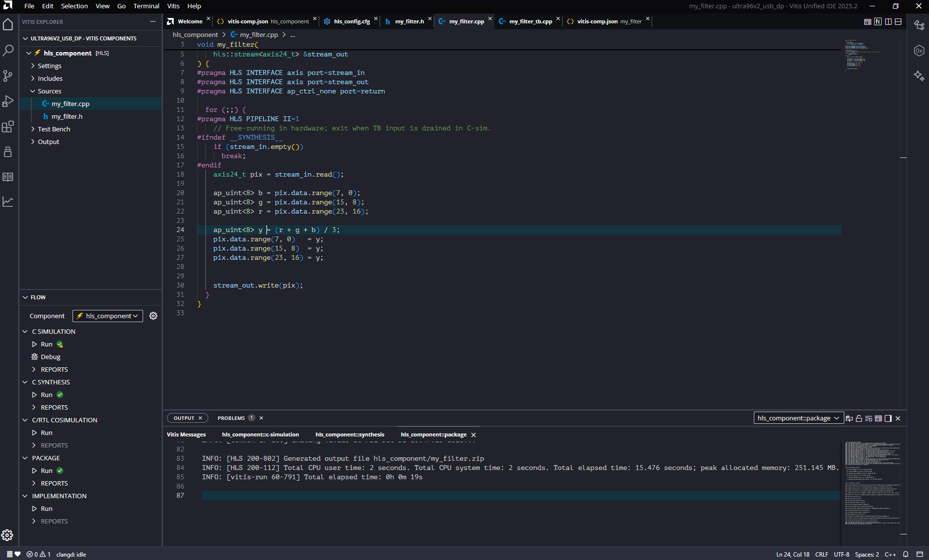Click the split editor down icon
The height and width of the screenshot is (560, 929).
(898, 21)
